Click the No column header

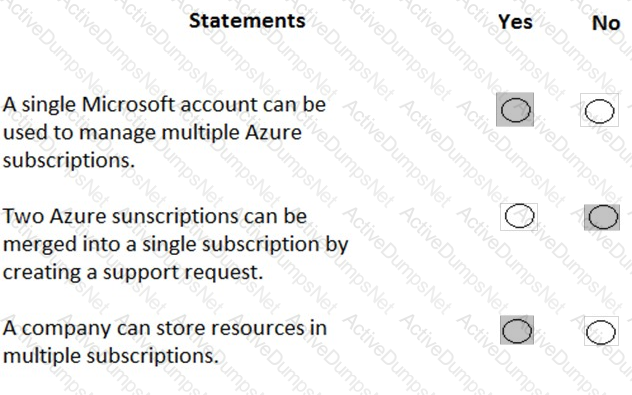(x=605, y=23)
